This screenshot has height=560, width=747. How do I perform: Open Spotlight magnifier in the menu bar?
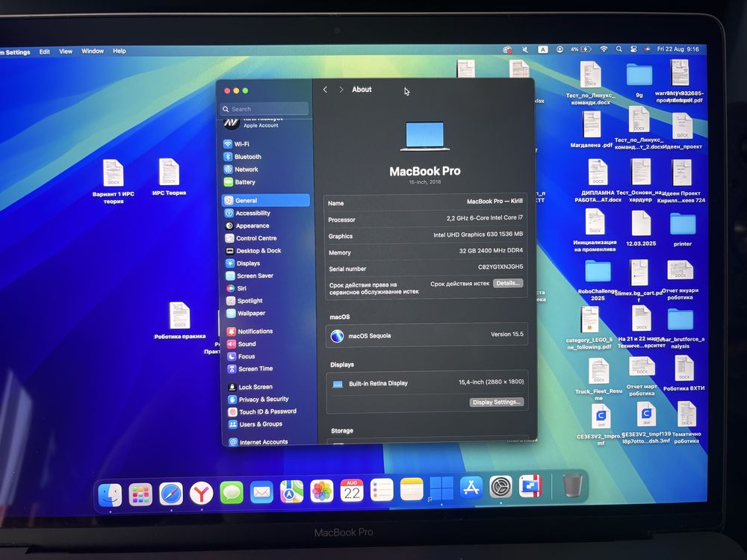coord(619,49)
